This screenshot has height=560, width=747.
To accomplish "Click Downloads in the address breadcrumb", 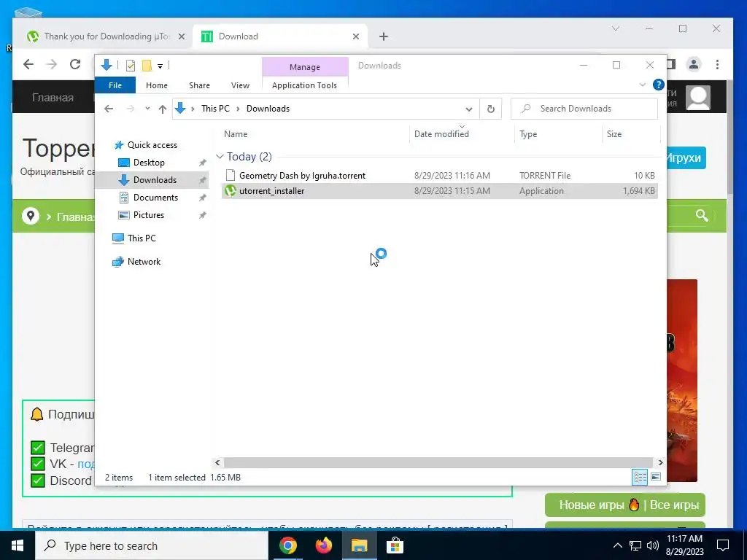I will point(268,109).
